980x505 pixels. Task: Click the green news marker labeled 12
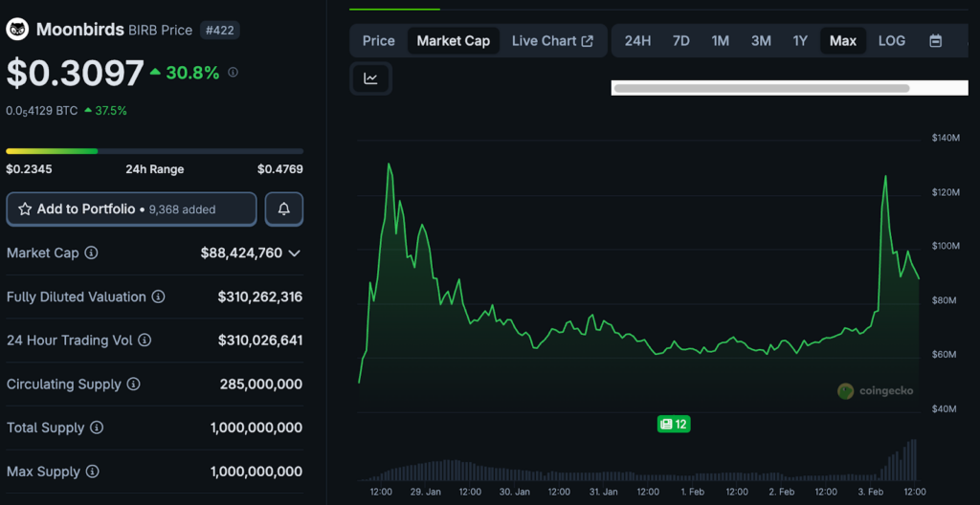pyautogui.click(x=673, y=424)
